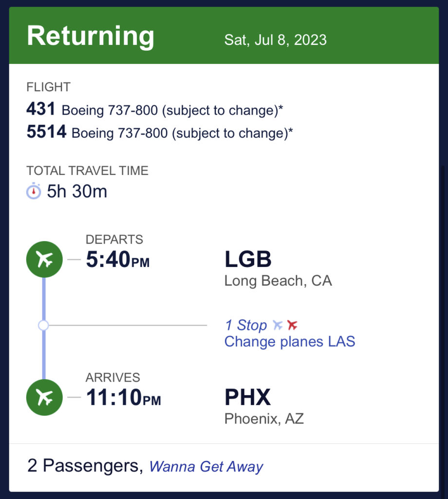
Task: Click the layover circle marker on route line
Action: coord(43,325)
